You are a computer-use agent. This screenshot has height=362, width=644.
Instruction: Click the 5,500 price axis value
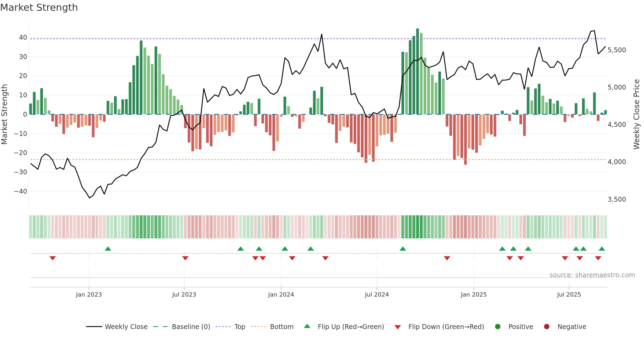617,50
